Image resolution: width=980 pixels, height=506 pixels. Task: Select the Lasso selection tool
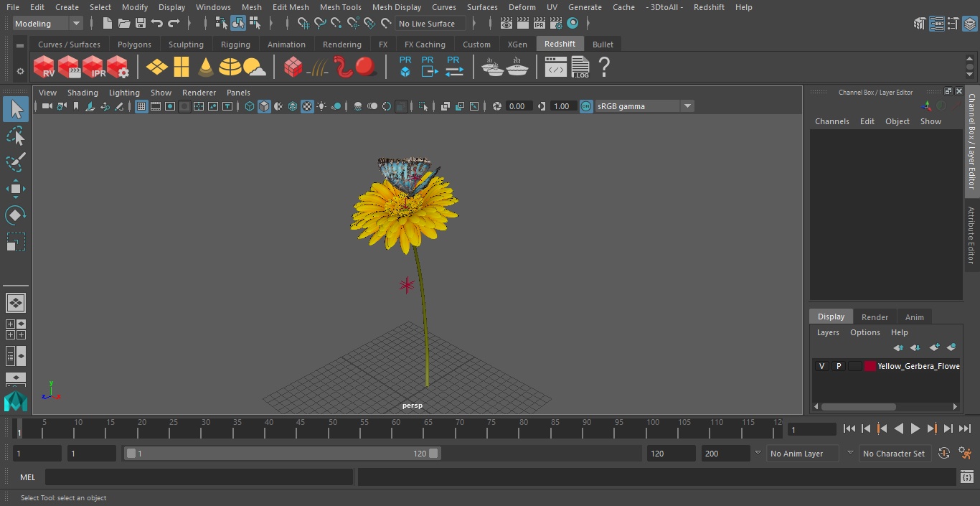(15, 136)
